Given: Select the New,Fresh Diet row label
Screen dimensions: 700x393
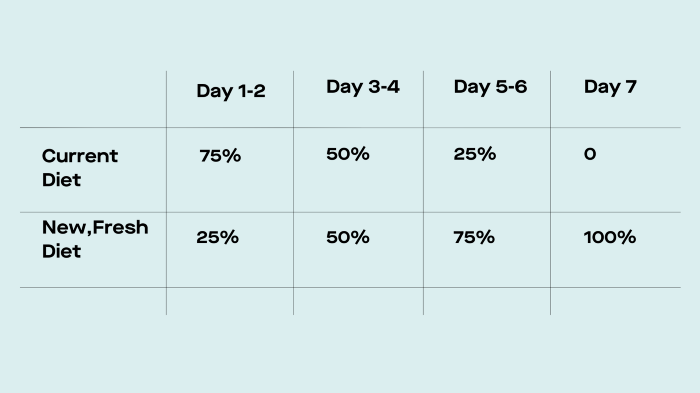Looking at the screenshot, I should [95, 239].
